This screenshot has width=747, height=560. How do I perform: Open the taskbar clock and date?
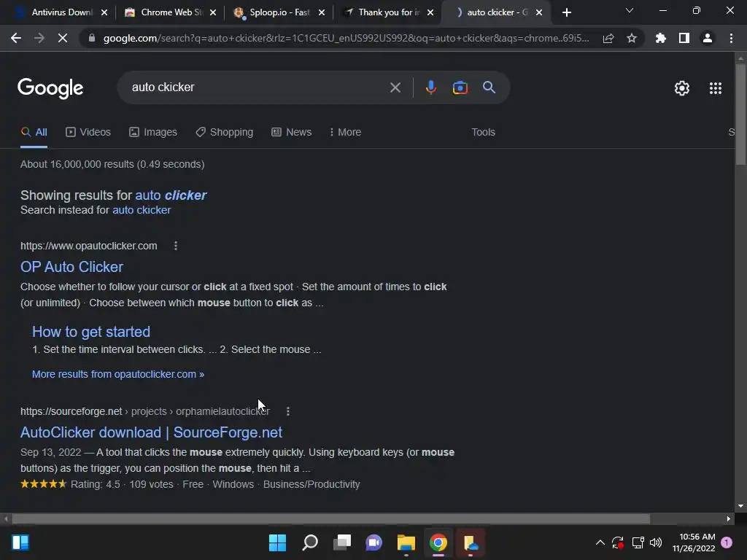pos(694,542)
